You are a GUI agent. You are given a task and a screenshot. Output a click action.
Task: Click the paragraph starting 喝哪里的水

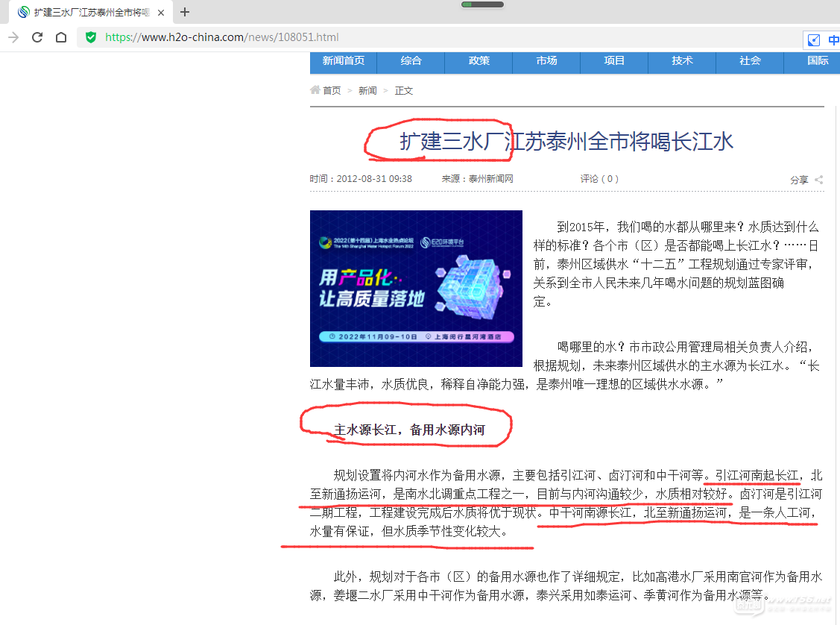[566, 365]
